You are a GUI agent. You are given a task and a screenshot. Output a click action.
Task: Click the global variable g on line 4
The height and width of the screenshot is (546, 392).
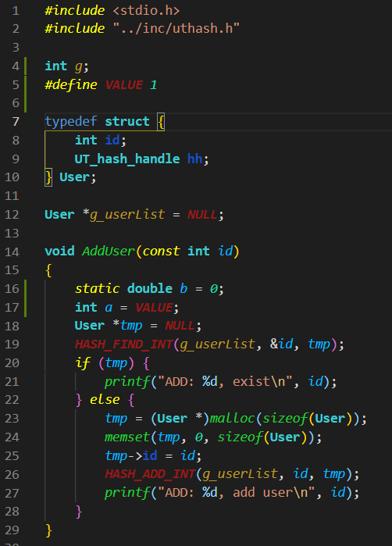point(79,66)
